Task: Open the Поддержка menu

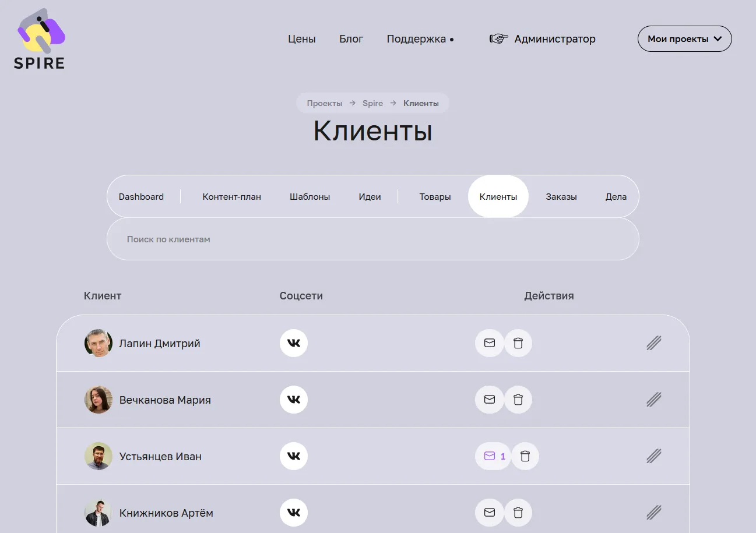Action: click(416, 38)
